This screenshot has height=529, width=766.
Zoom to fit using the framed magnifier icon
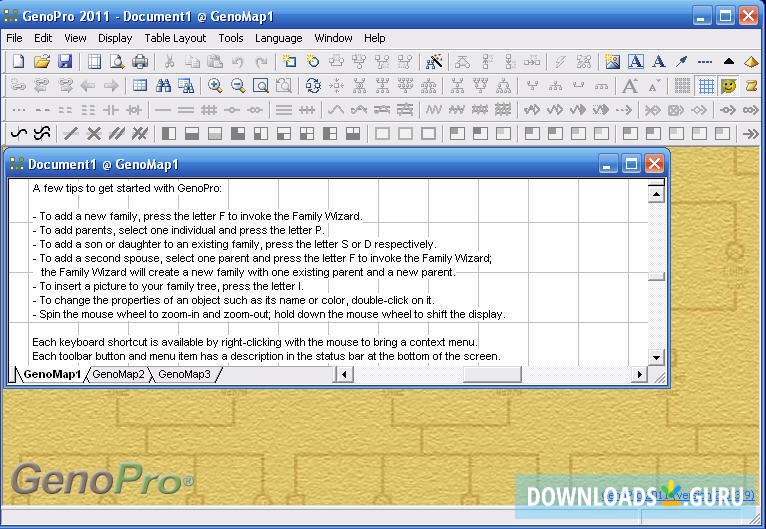click(261, 86)
